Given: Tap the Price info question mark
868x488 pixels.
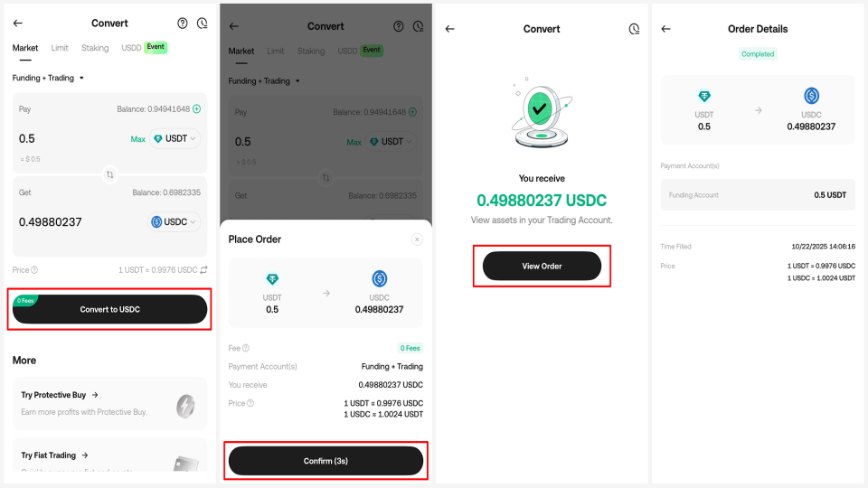Looking at the screenshot, I should pyautogui.click(x=34, y=270).
